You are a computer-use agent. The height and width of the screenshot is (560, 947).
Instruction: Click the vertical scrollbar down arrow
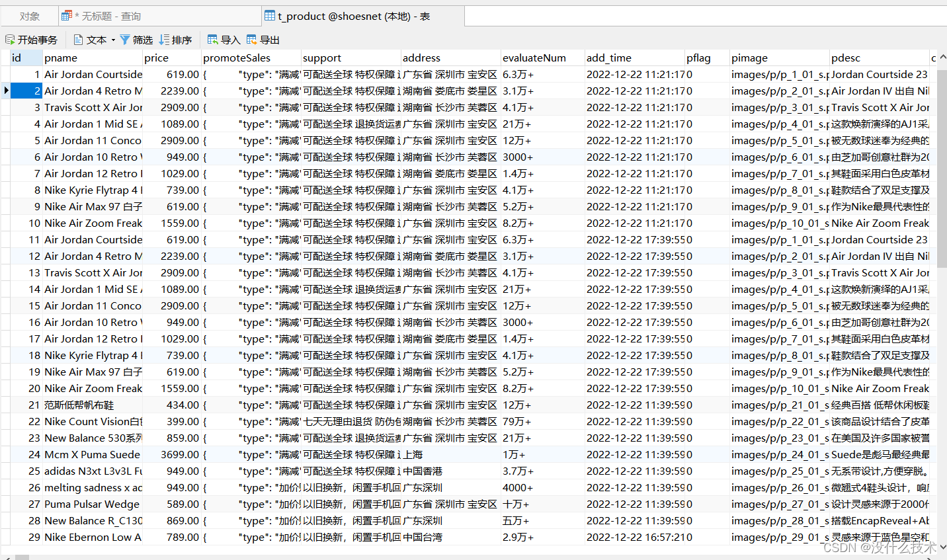click(942, 547)
